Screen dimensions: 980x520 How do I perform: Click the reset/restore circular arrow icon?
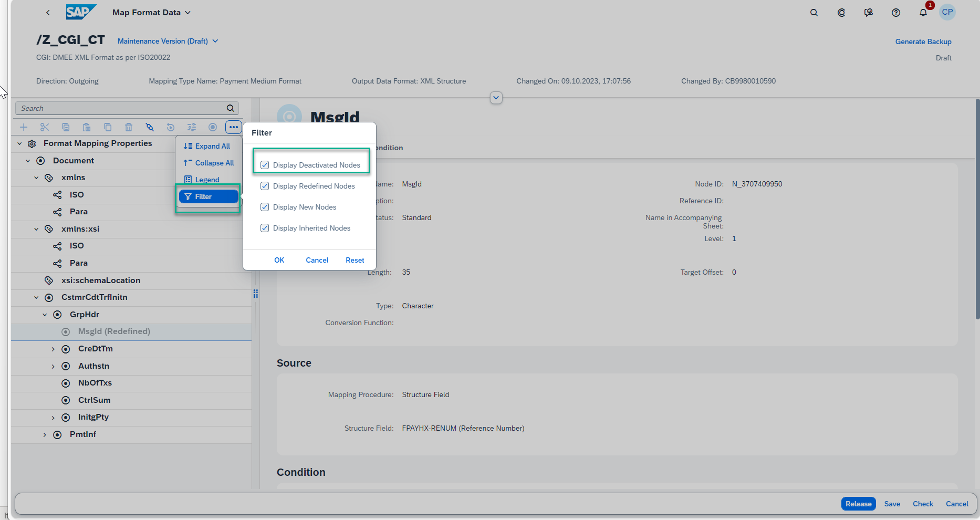(171, 127)
